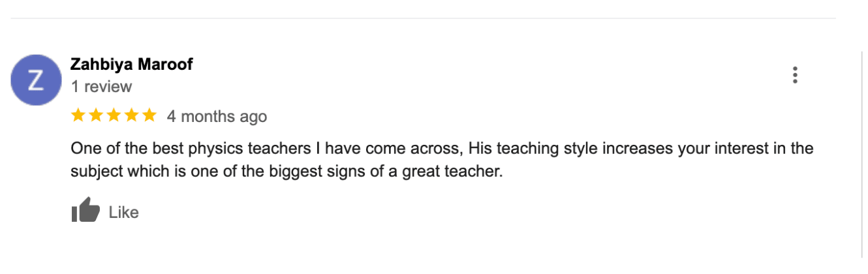Click the thumbs-up Like icon

(x=85, y=211)
